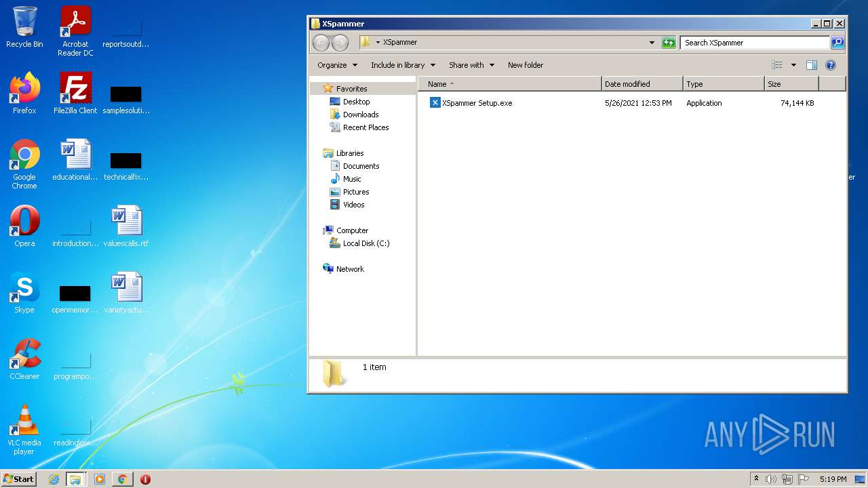Click the Search XSpammer field
This screenshot has height=488, width=868.
click(755, 43)
